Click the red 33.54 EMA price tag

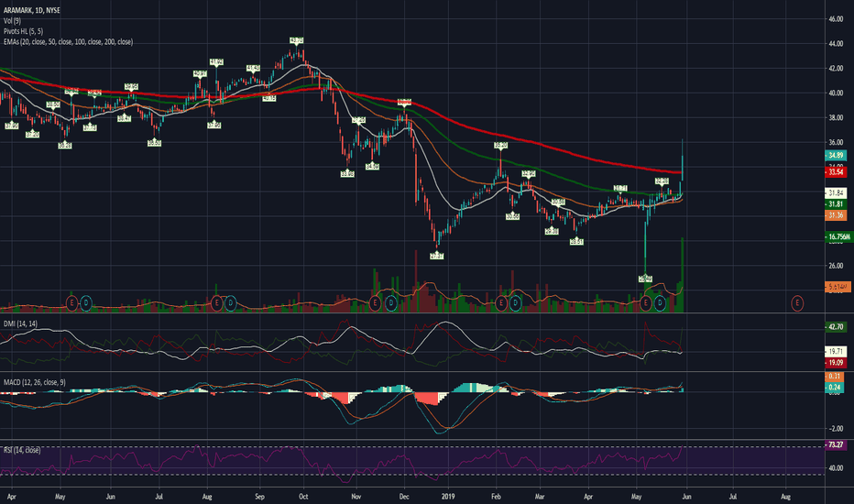836,172
